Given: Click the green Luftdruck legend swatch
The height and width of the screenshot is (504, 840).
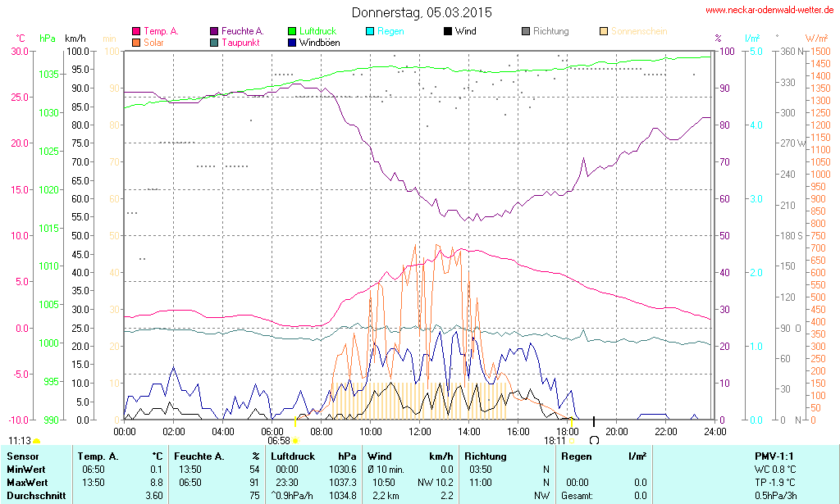Looking at the screenshot, I should coord(292,31).
